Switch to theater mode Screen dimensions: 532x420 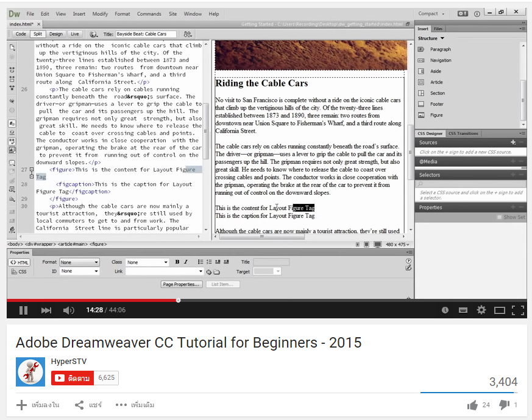tap(500, 310)
